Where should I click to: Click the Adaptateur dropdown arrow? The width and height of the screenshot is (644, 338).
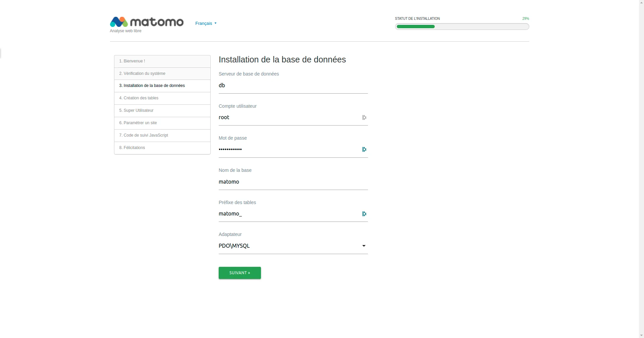(x=364, y=246)
